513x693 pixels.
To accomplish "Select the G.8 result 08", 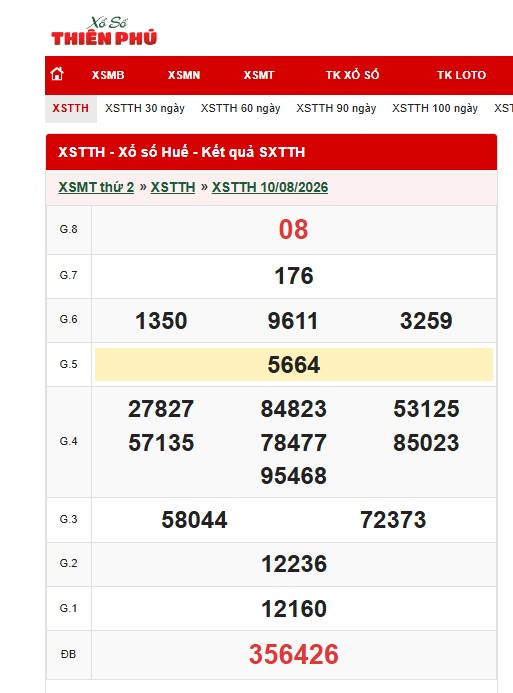I will (293, 230).
